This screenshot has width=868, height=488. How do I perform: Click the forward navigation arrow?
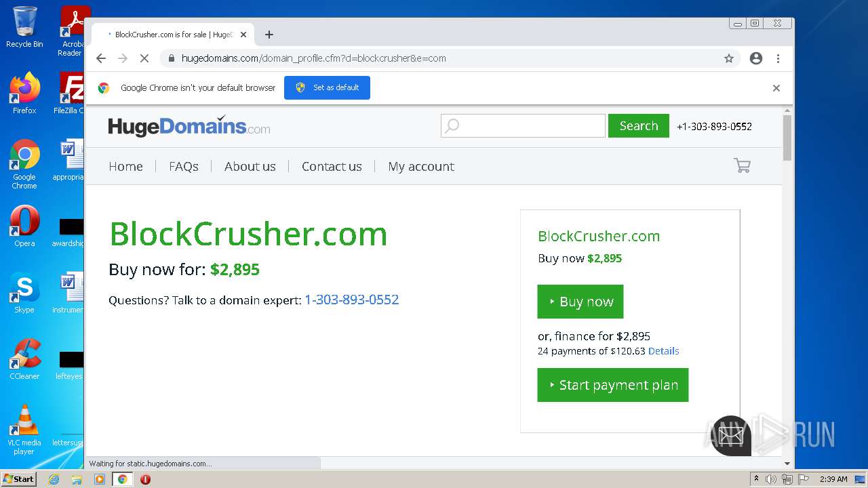click(x=123, y=58)
